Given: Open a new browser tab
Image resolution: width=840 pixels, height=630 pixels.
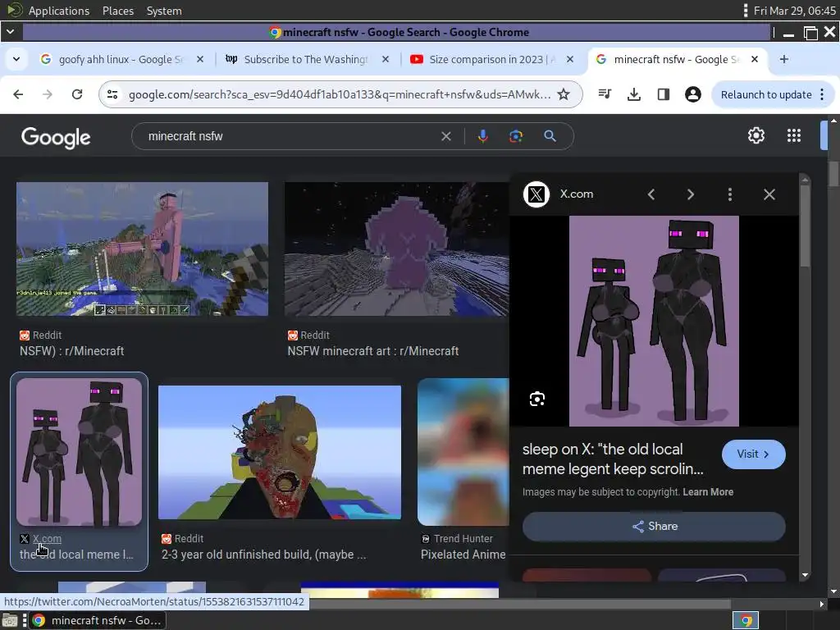Looking at the screenshot, I should [x=783, y=59].
